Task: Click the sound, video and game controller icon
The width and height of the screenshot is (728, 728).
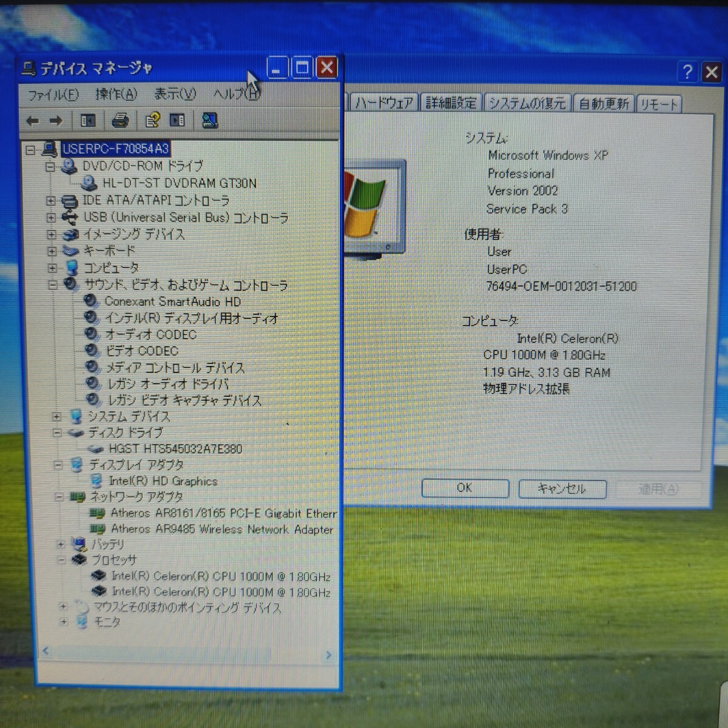Action: pyautogui.click(x=72, y=284)
